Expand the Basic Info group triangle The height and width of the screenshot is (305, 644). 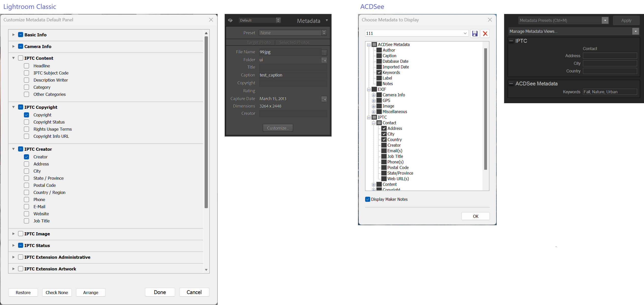13,35
